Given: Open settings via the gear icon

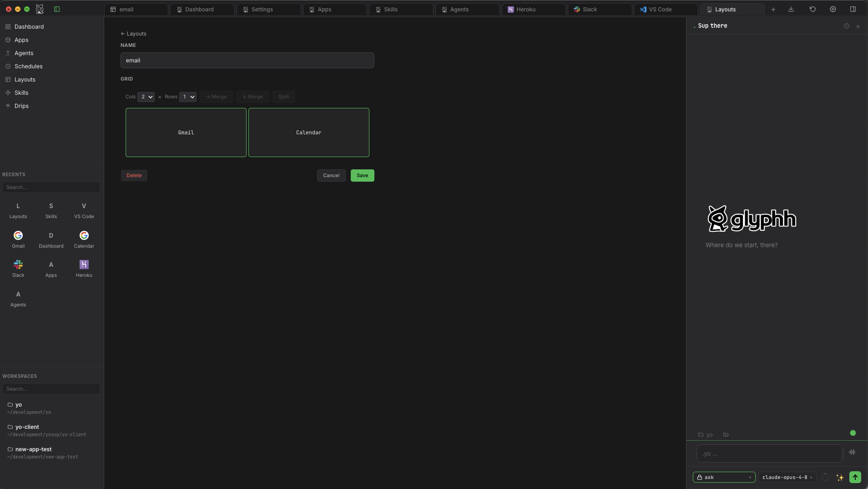Looking at the screenshot, I should click(833, 9).
